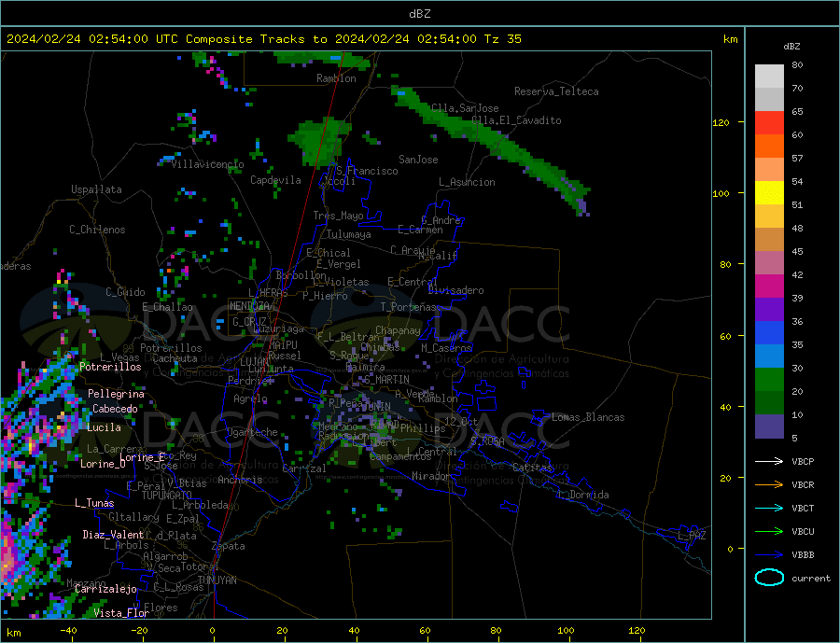Pick the light blue legend swatch
This screenshot has height=643, width=840.
point(769,356)
